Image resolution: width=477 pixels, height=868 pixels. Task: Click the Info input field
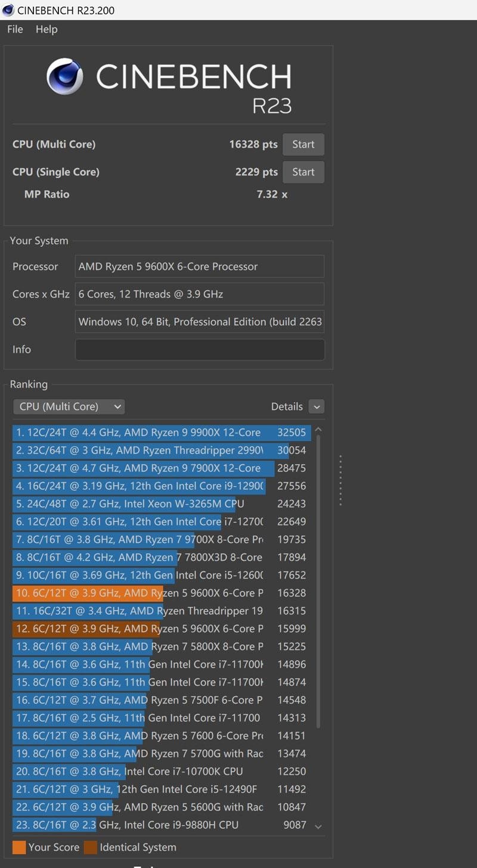point(200,349)
